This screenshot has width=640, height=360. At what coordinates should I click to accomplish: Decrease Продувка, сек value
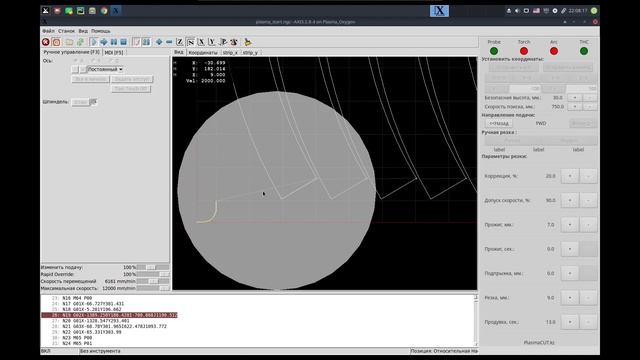(588, 322)
